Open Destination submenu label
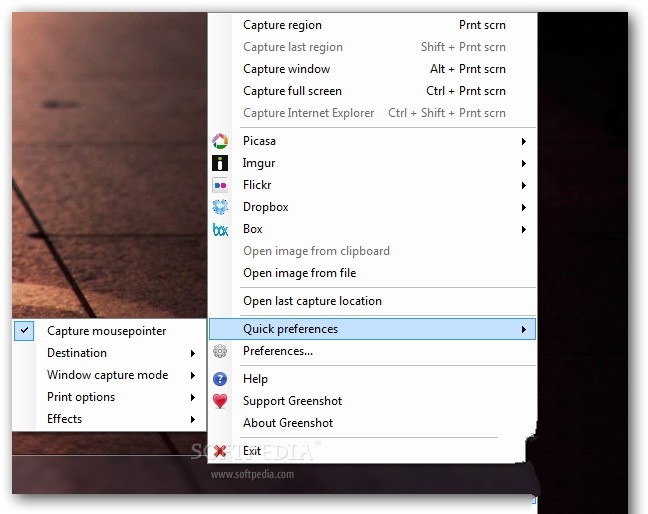The height and width of the screenshot is (514, 648). pyautogui.click(x=77, y=353)
